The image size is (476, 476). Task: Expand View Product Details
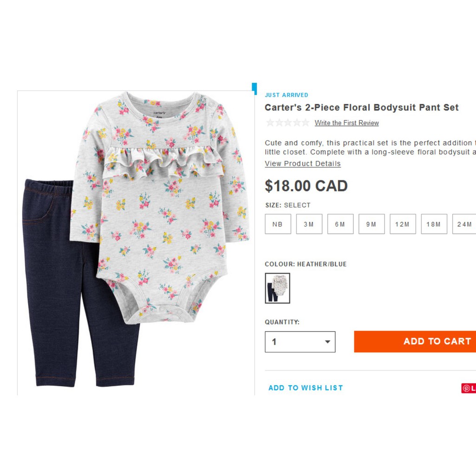click(303, 164)
